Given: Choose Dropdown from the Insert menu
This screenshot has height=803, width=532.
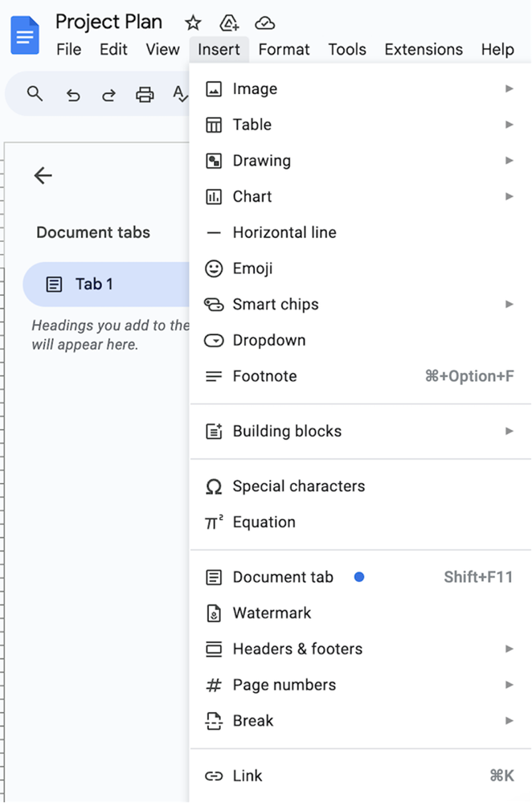Looking at the screenshot, I should click(x=360, y=340).
